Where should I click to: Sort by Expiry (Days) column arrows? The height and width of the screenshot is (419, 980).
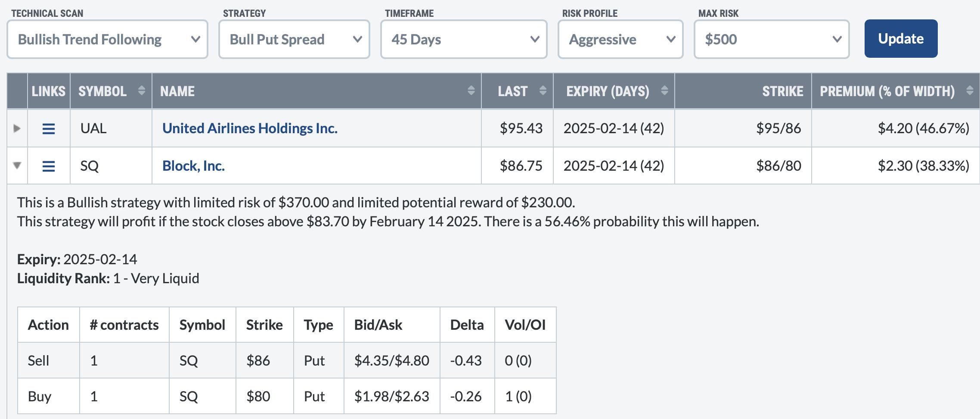tap(664, 91)
